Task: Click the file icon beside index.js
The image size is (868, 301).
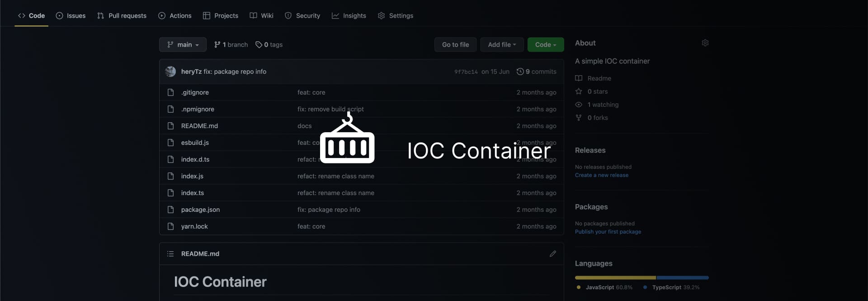Action: 170,176
